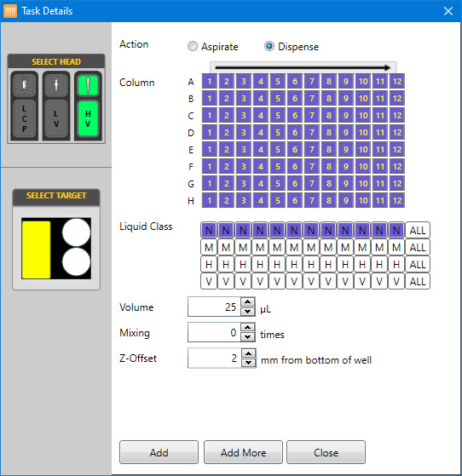This screenshot has height=476, width=462.
Task: Choose the Dispense radio button
Action: coord(269,46)
